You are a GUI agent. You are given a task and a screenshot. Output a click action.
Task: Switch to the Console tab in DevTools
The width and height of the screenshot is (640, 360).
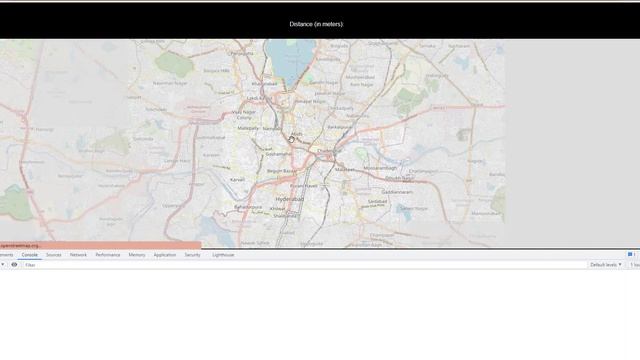click(x=29, y=255)
